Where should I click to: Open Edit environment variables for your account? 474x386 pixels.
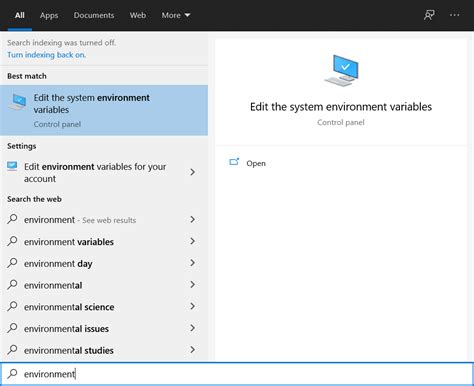[x=95, y=172]
